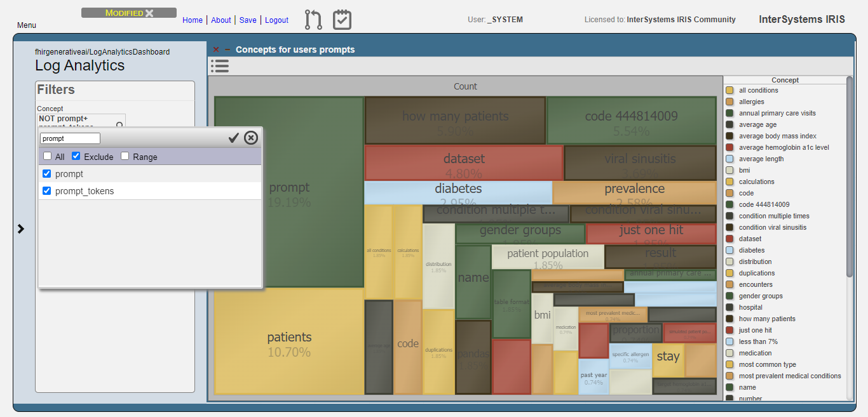Select average hemoglobin a1c level legend entry
This screenshot has height=417, width=868.
point(784,147)
